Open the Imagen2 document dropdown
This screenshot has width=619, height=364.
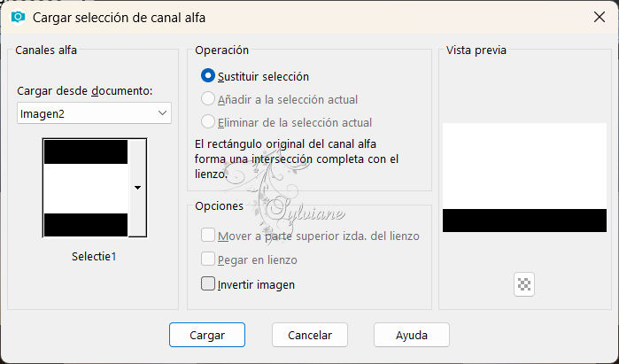point(94,113)
